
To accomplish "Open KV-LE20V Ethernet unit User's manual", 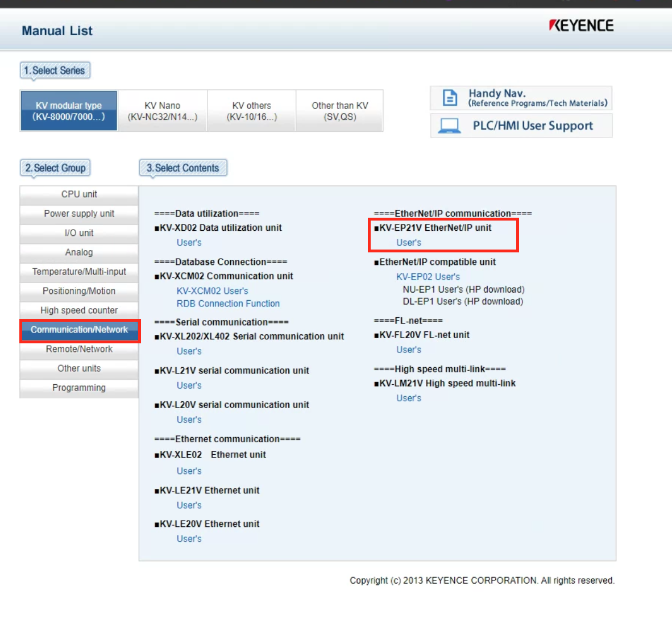I will pyautogui.click(x=189, y=539).
